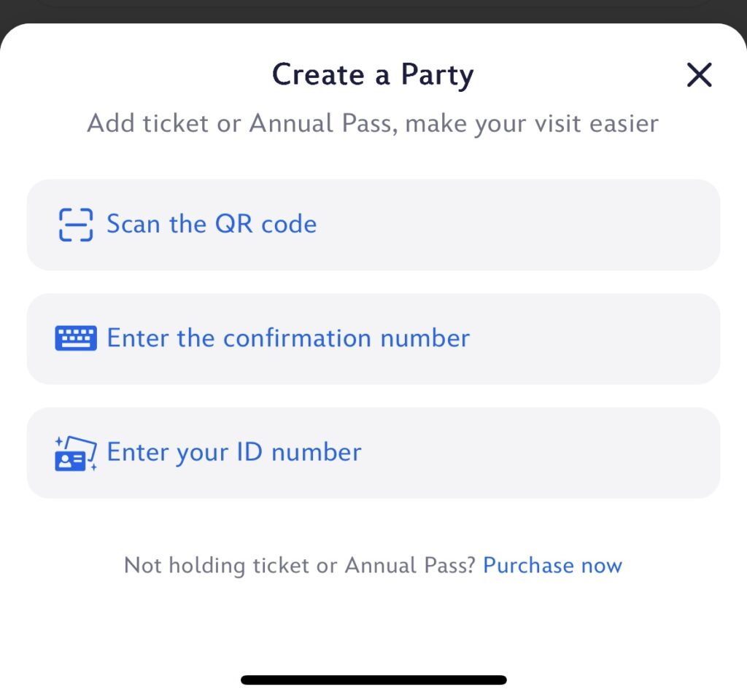Screen dimensions: 747x700
Task: Click the blue keyboard icon
Action: (76, 338)
